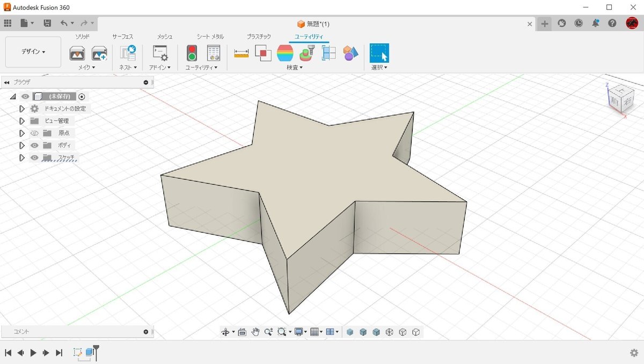Open the Grid and Snaps settings
This screenshot has width=644, height=364.
point(315,332)
